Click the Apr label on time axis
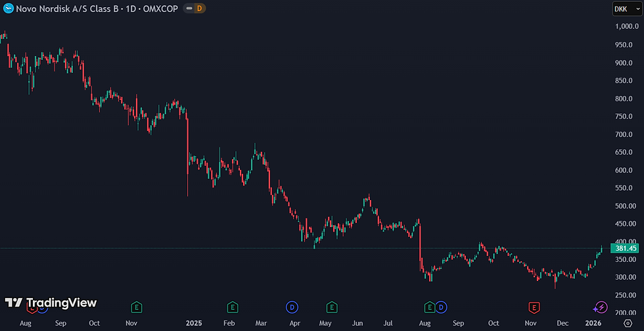This screenshot has width=644, height=331. (295, 323)
